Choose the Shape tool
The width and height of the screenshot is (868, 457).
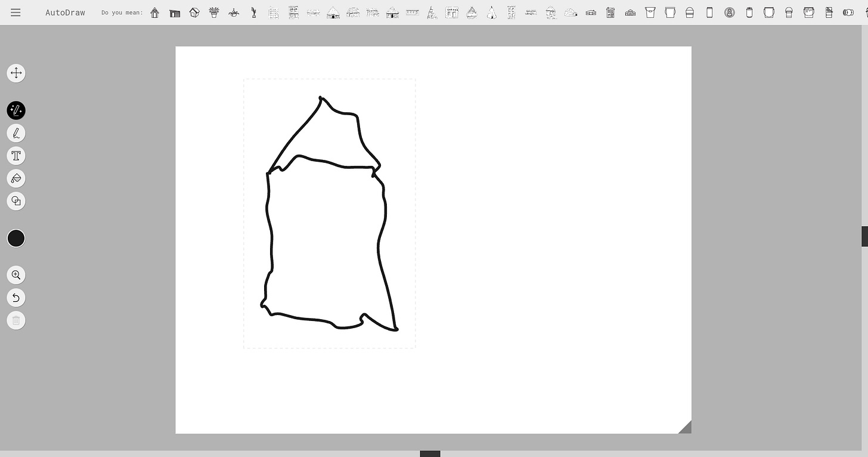click(x=16, y=201)
